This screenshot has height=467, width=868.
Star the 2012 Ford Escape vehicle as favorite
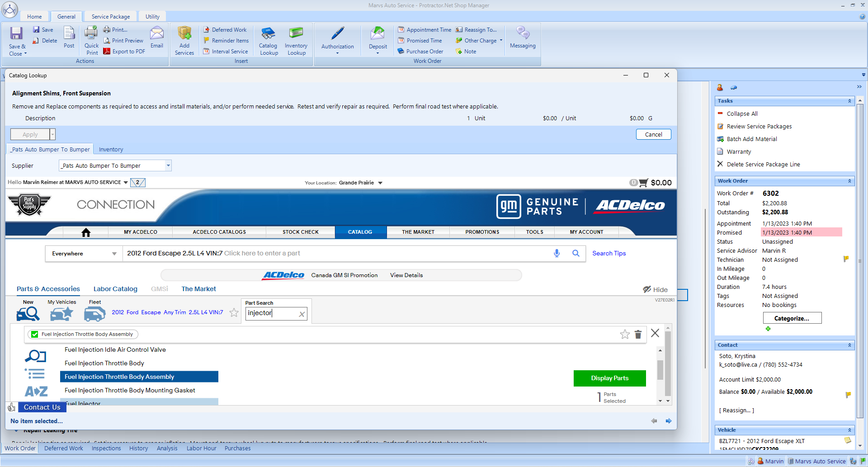pos(234,312)
